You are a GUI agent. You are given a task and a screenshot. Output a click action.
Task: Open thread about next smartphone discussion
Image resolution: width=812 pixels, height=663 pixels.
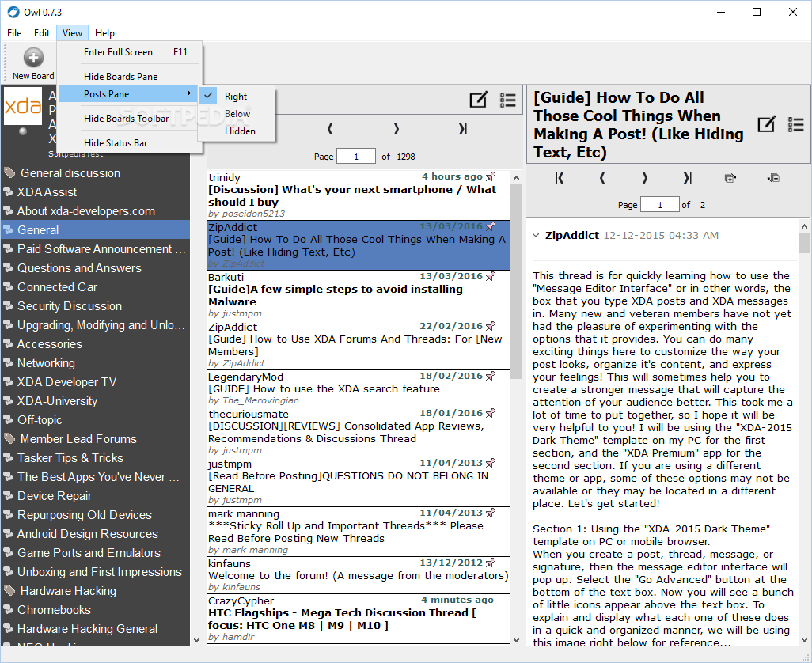coord(358,195)
